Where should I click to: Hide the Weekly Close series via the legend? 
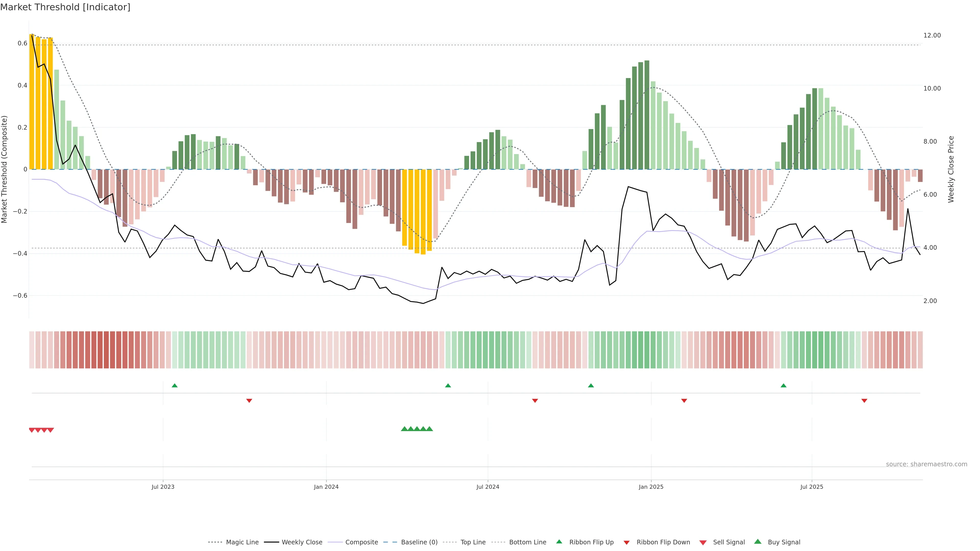tap(302, 542)
